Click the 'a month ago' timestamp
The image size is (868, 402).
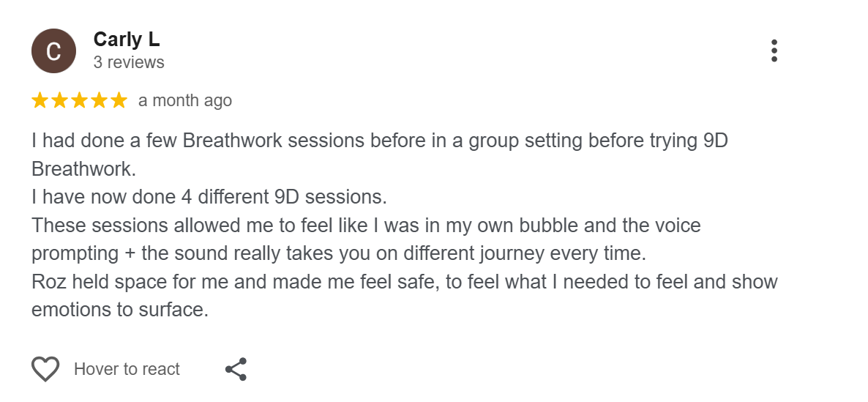[x=185, y=100]
